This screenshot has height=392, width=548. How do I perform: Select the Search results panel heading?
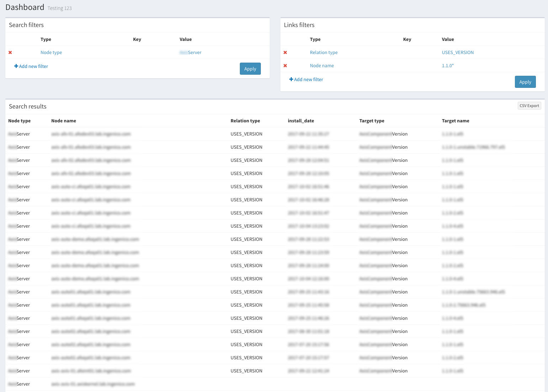point(28,106)
